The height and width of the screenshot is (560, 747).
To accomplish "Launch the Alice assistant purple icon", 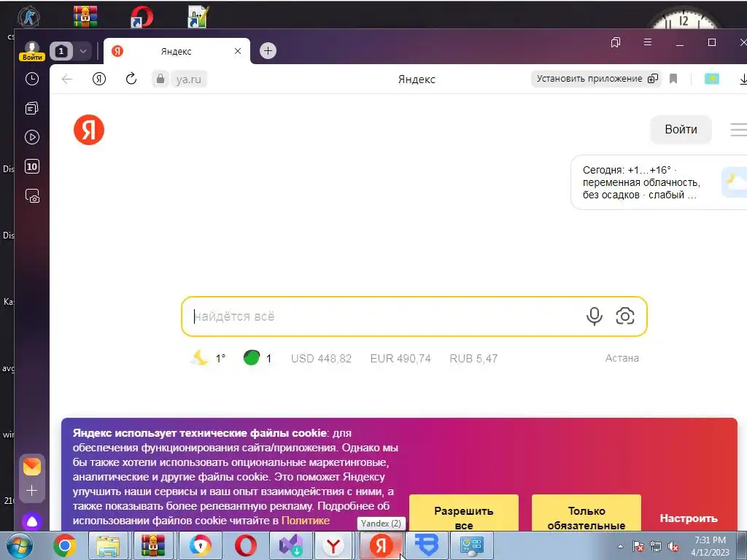I will 32,522.
